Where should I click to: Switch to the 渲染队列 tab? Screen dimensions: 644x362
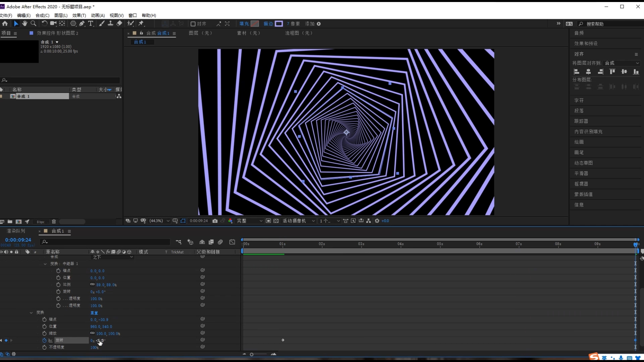(16, 231)
